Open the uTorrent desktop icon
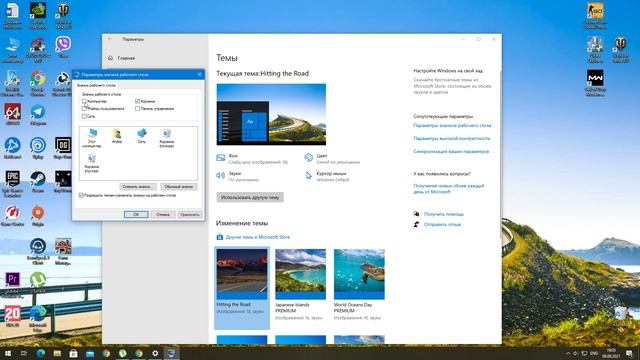This screenshot has width=640, height=360. click(x=38, y=282)
